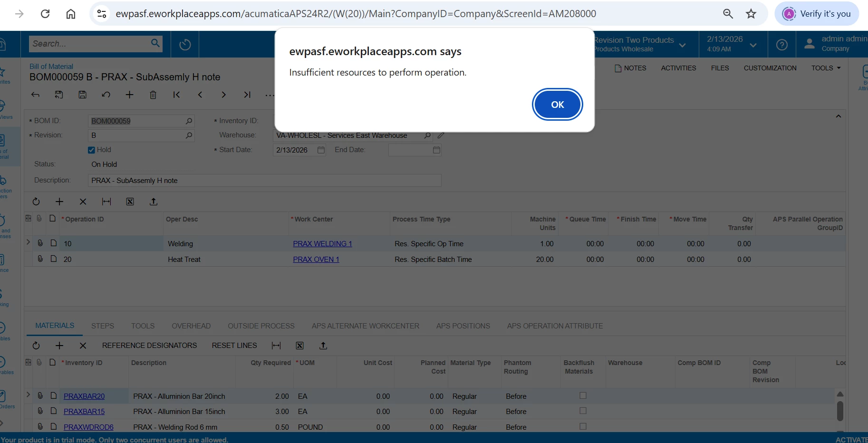Refresh the operations grid
868x443 pixels.
(x=36, y=202)
